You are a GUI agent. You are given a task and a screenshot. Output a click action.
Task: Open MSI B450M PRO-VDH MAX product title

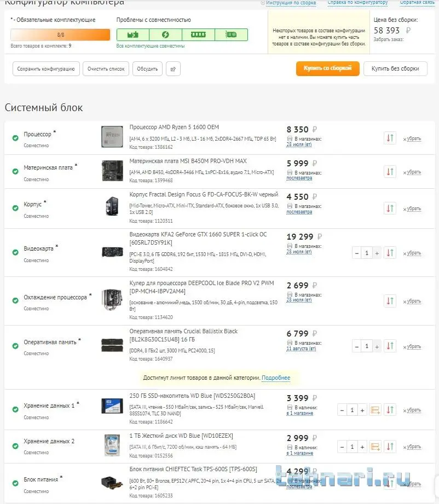tap(188, 161)
